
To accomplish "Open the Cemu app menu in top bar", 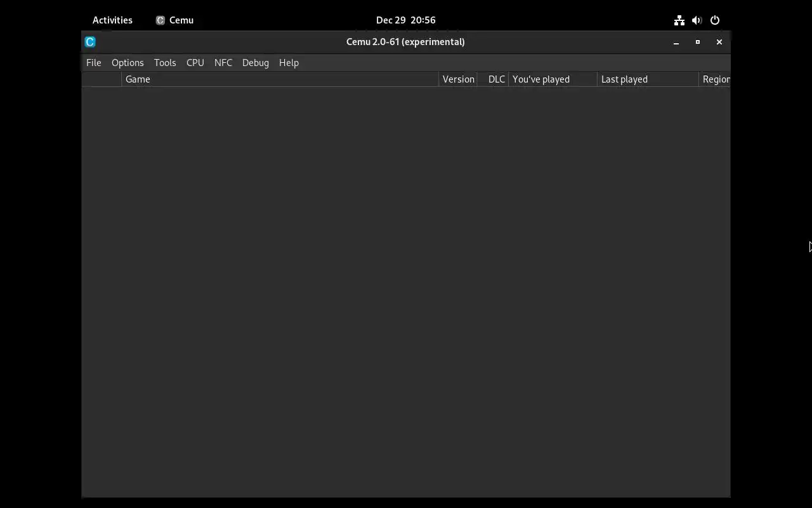I will click(175, 20).
